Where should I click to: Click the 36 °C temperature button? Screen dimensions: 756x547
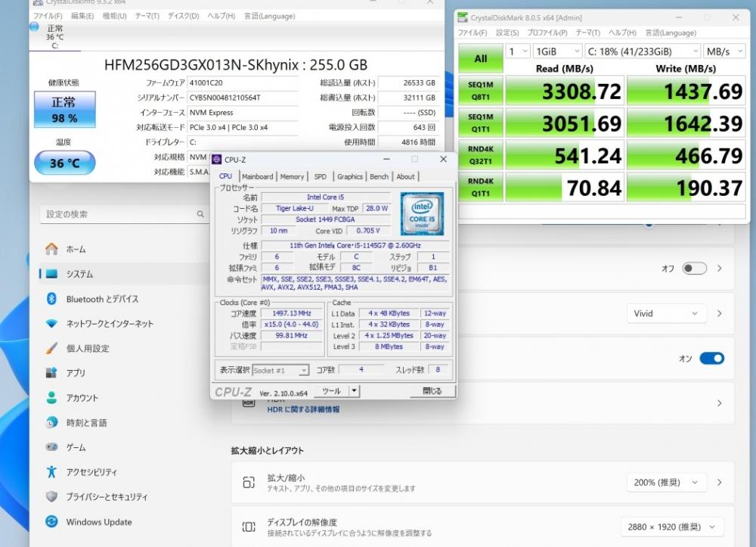click(64, 163)
